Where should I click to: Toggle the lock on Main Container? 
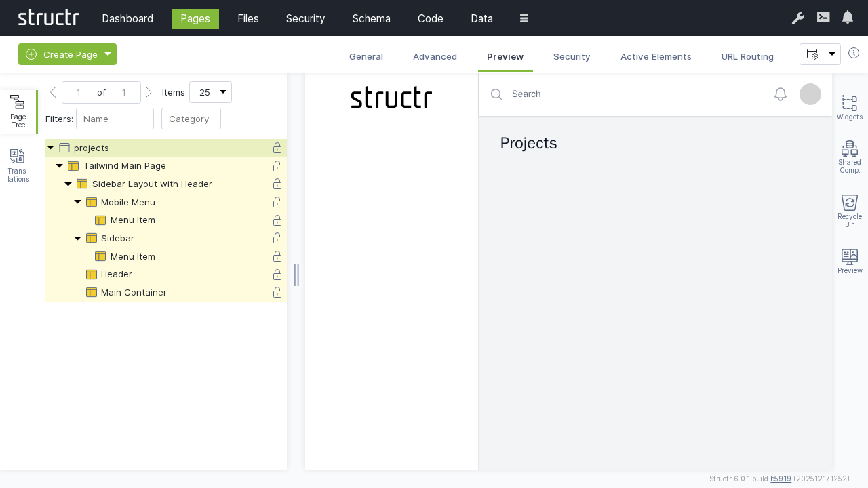click(x=277, y=293)
